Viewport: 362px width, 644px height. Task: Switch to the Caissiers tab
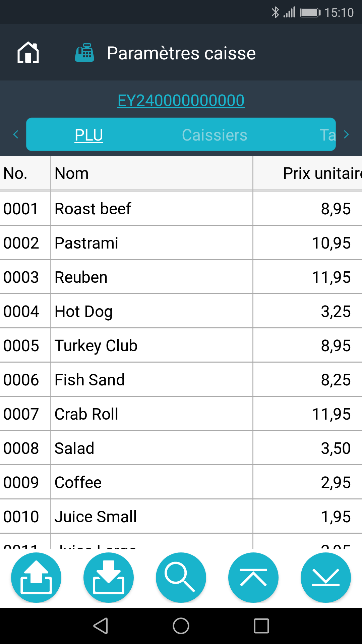pos(215,135)
